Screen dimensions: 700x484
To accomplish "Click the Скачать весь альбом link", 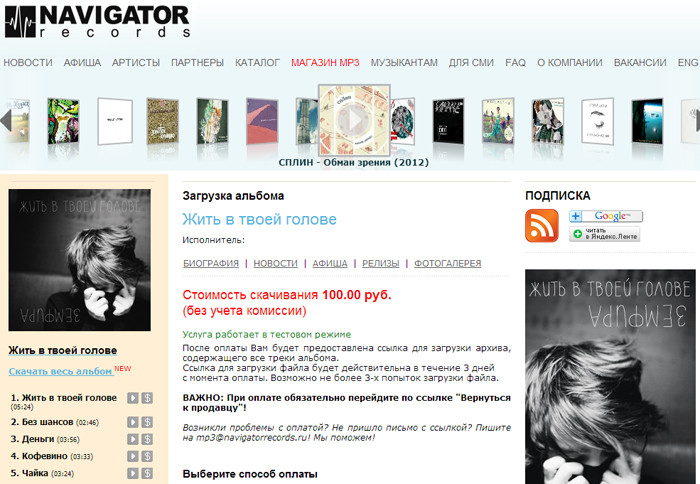I will coord(60,371).
